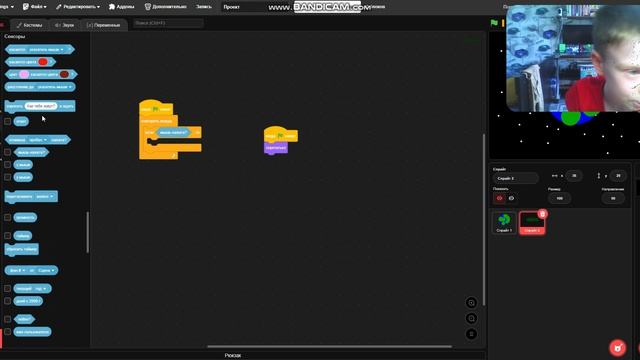The width and height of the screenshot is (640, 360).
Task: Click the sprite name field Спрайт 2
Action: pos(516,178)
